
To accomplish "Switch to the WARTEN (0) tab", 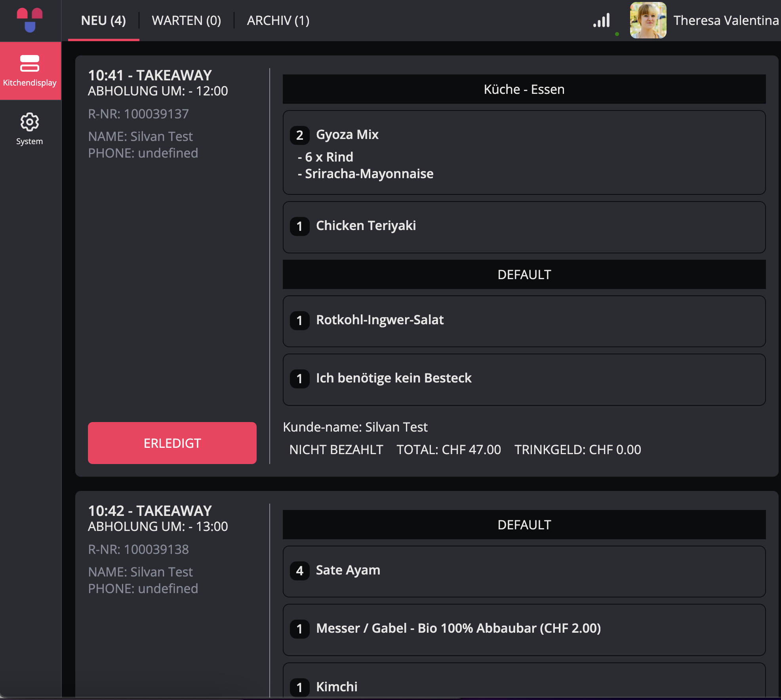I will [x=187, y=21].
